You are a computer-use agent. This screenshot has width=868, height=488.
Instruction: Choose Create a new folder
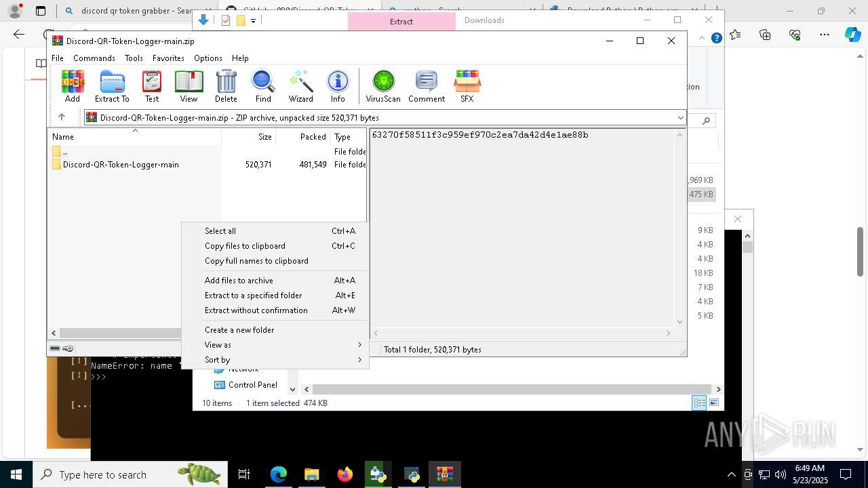[275, 330]
